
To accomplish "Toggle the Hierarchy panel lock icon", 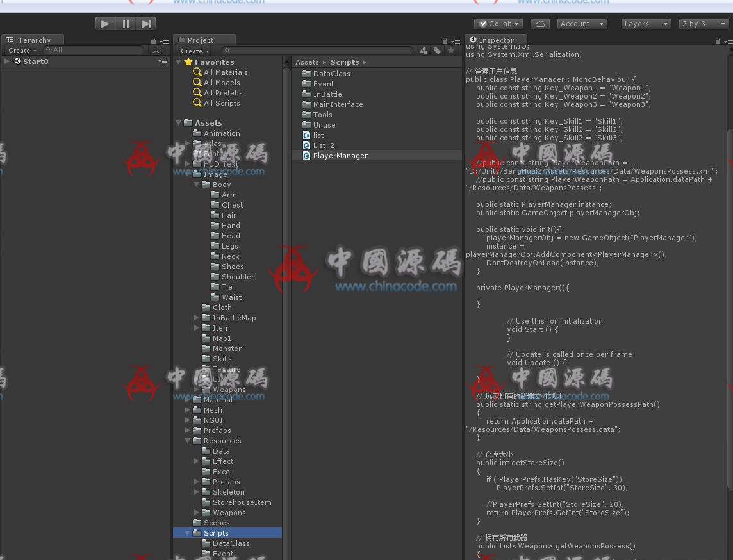I will point(153,41).
